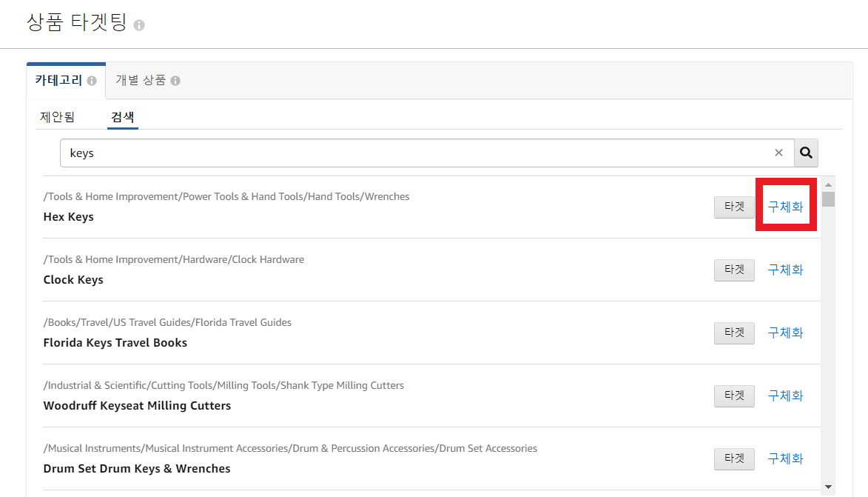Click the Hex Keys category name
This screenshot has width=868, height=497.
[69, 217]
